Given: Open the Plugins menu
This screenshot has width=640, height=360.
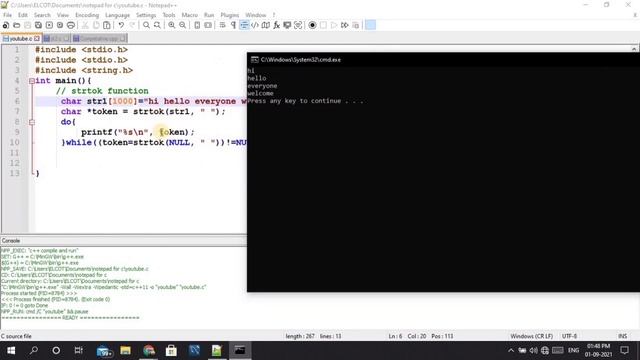Looking at the screenshot, I should 229,15.
